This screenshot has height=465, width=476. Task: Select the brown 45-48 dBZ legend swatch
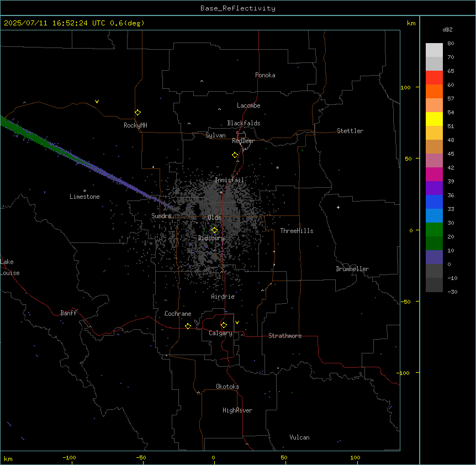(x=434, y=146)
